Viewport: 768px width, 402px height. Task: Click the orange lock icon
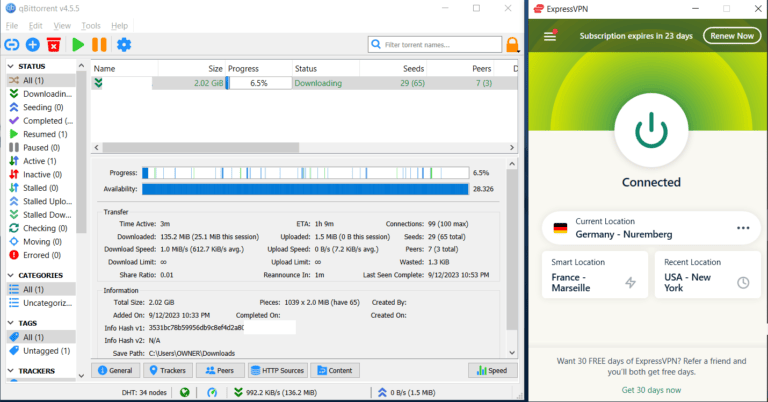(x=513, y=44)
